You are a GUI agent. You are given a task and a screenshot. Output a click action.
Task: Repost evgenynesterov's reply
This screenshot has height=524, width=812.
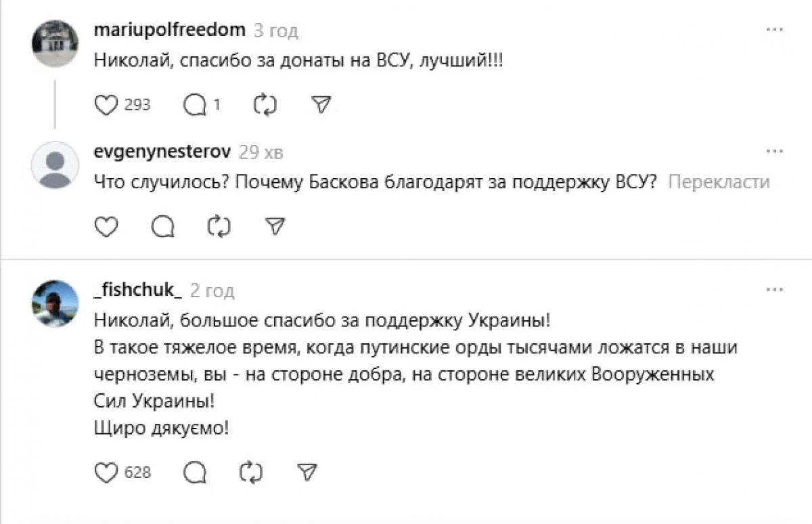click(219, 227)
